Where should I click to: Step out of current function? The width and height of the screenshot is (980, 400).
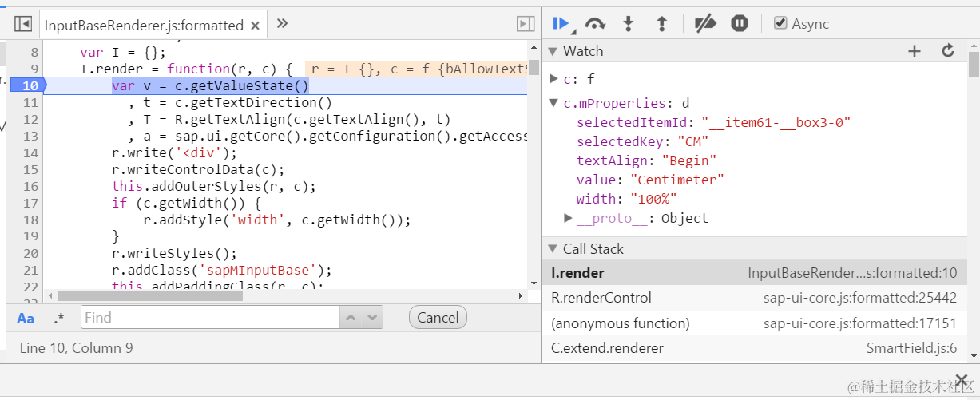661,24
